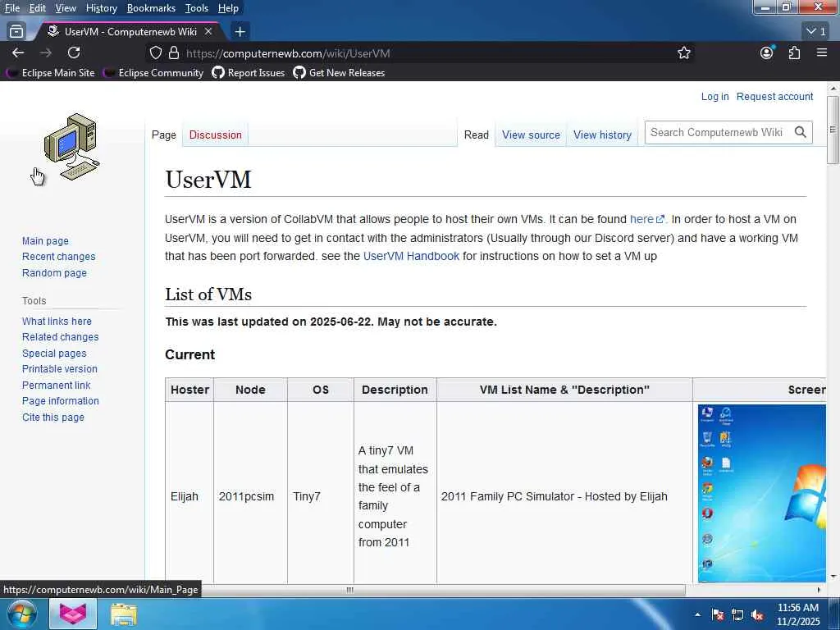This screenshot has height=630, width=840.
Task: Select the Read tab
Action: 477,135
